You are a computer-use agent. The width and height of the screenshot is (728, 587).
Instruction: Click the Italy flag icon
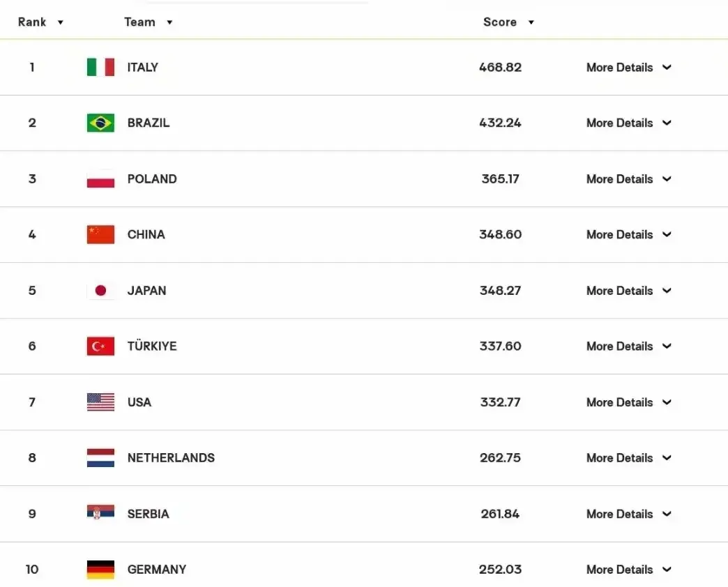[x=100, y=68]
